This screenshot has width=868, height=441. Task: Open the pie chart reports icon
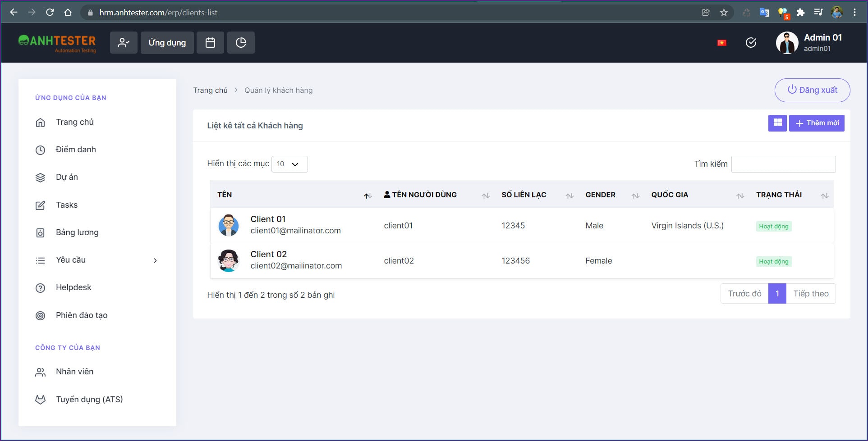(x=241, y=43)
